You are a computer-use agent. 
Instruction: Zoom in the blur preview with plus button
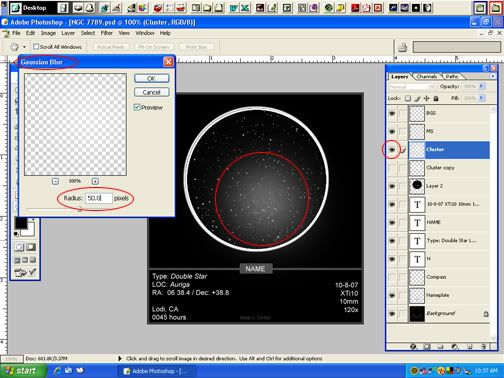95,181
